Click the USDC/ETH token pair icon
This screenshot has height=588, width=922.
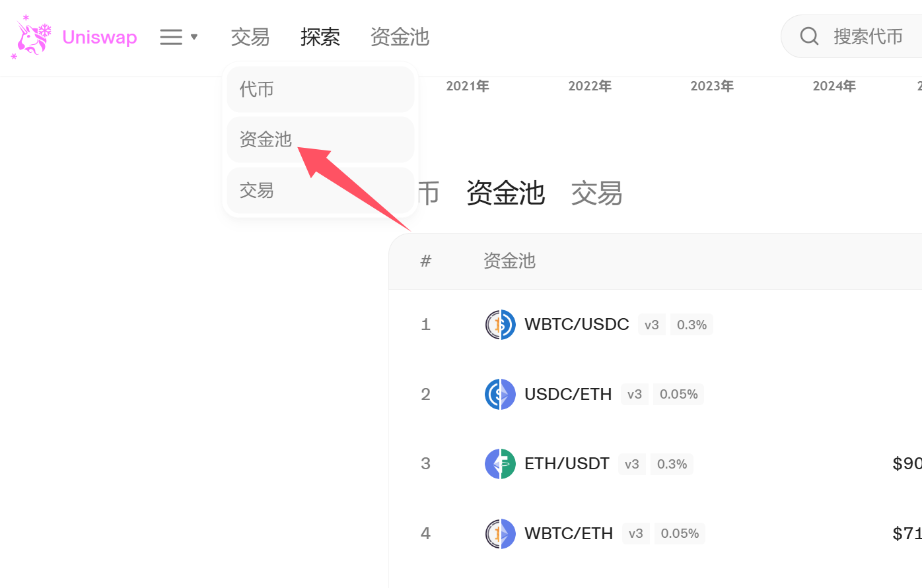coord(500,395)
